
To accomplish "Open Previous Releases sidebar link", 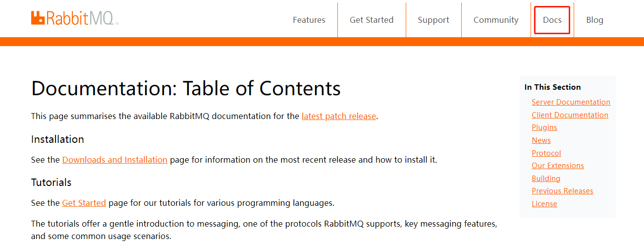I will pos(562,191).
